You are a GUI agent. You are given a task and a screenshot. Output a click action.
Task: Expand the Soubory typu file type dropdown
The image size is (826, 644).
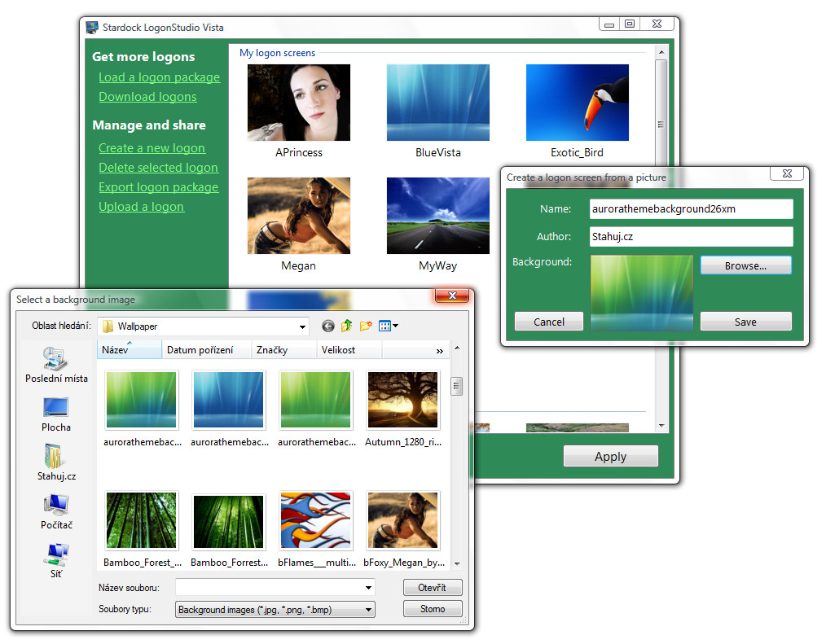point(368,610)
